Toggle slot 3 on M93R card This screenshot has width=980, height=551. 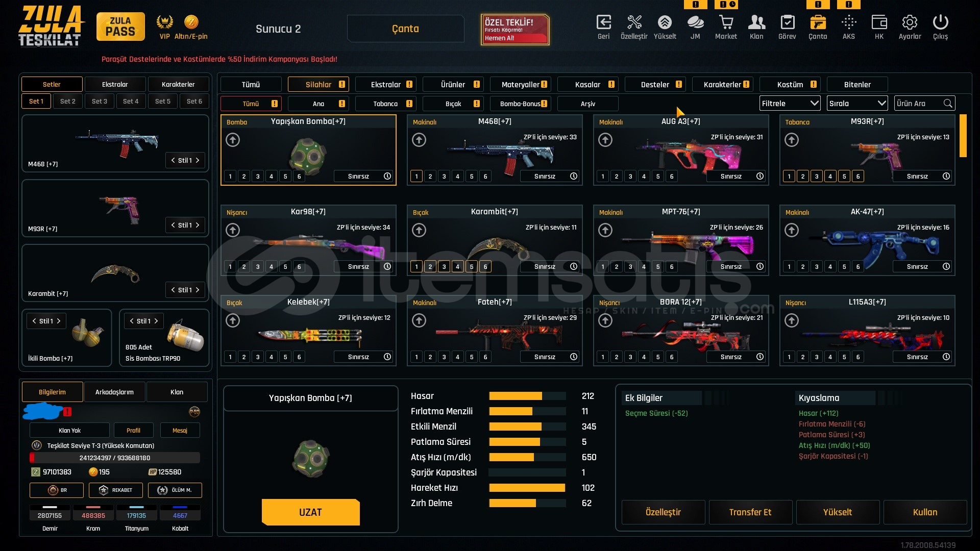coord(817,177)
